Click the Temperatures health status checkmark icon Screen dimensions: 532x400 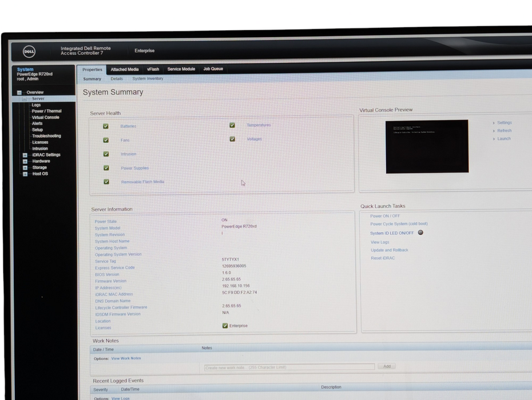[x=232, y=125]
